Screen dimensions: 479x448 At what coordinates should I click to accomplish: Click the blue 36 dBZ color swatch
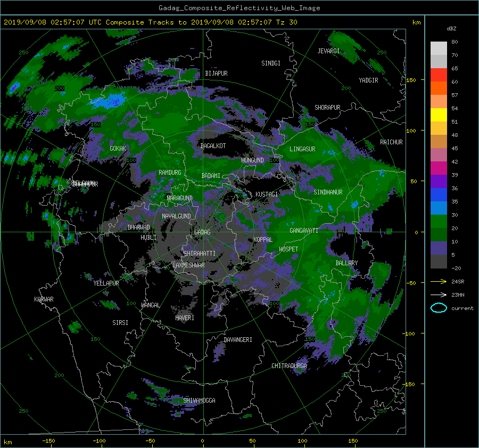[x=439, y=194]
